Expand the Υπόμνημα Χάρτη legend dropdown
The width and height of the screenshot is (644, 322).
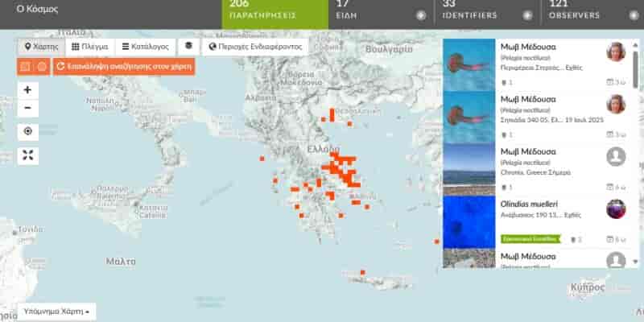pyautogui.click(x=56, y=311)
